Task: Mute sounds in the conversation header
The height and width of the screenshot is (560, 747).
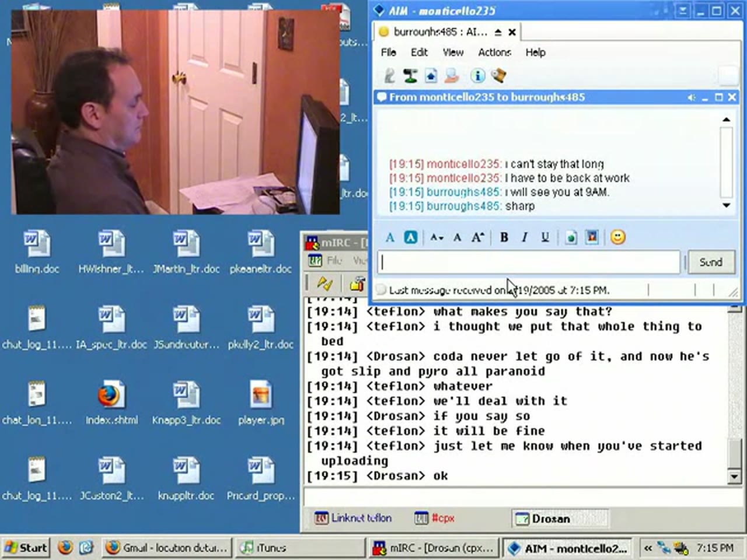Action: point(692,97)
